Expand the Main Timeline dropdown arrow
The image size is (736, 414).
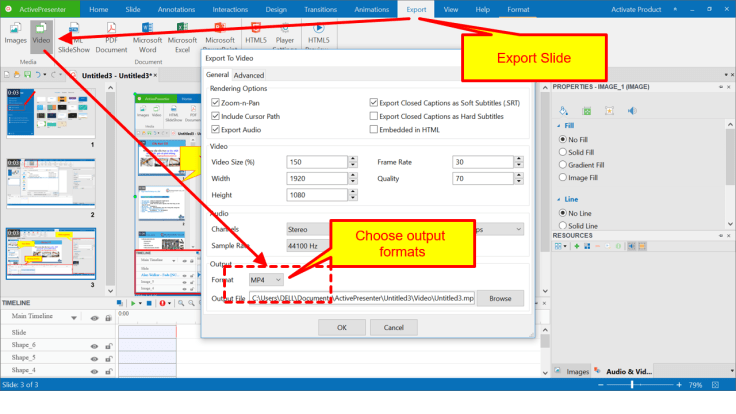tap(74, 318)
